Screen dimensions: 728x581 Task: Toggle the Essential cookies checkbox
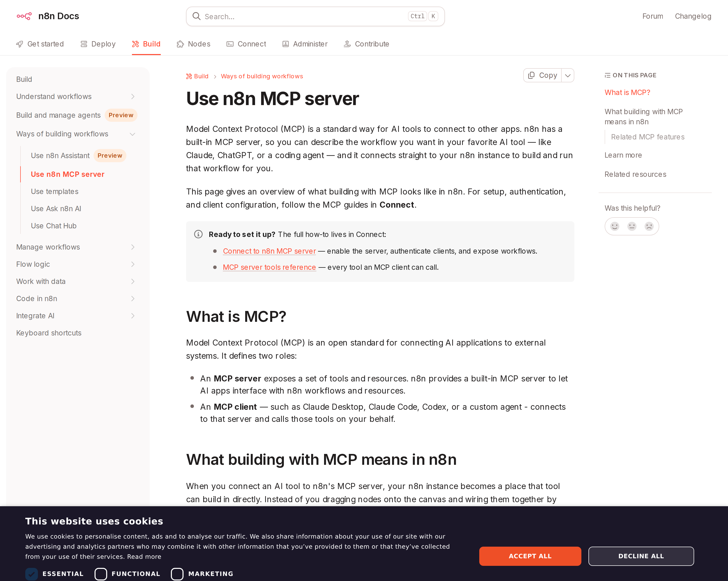point(32,574)
